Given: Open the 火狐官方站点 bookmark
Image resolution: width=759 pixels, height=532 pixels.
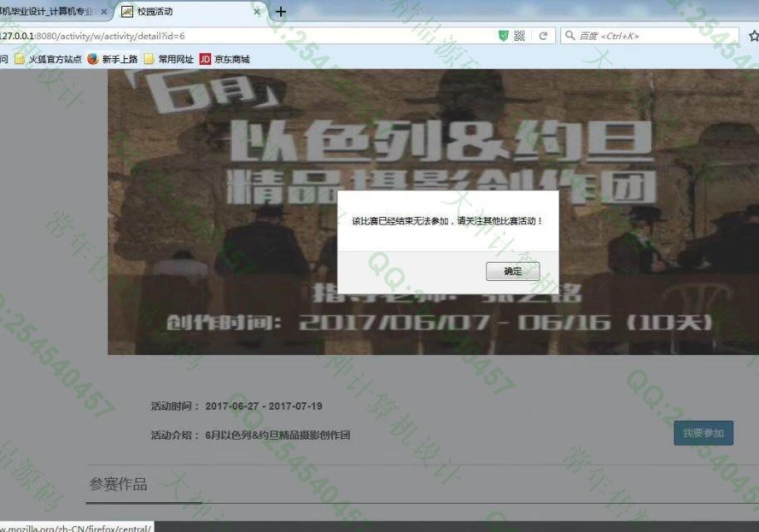Looking at the screenshot, I should point(48,59).
